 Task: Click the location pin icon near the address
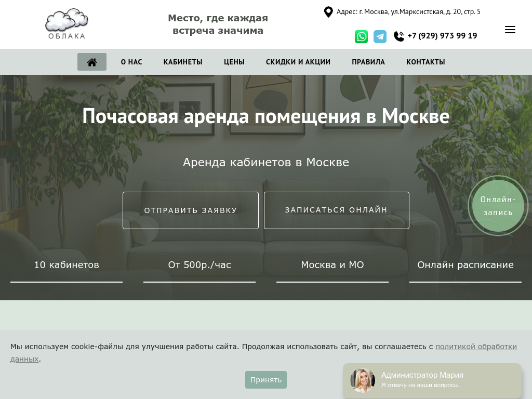click(328, 11)
